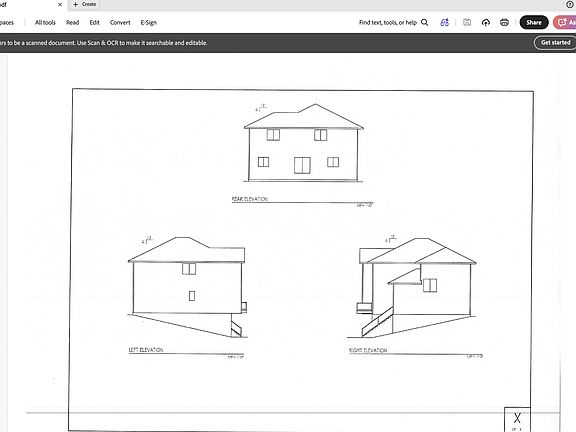The height and width of the screenshot is (432, 576).
Task: Create a new tab with Create button
Action: [85, 4]
